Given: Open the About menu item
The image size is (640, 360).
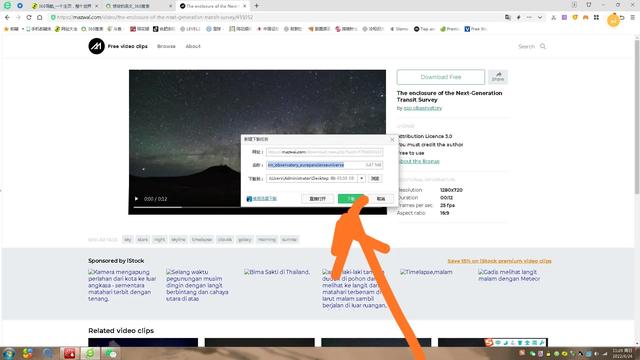Looking at the screenshot, I should tap(193, 46).
